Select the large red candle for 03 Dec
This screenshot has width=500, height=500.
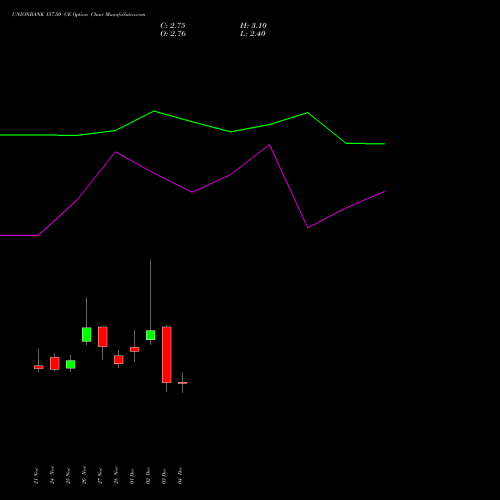[167, 355]
